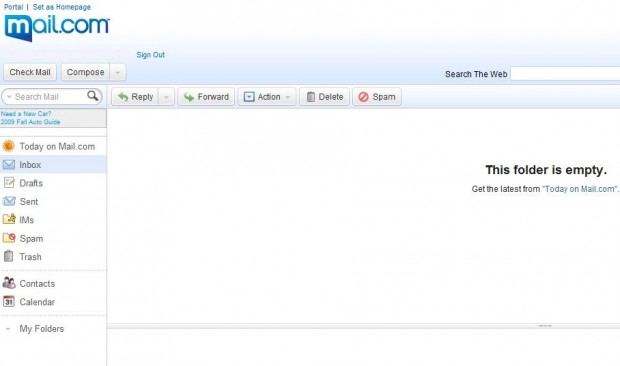
Task: Click the Forward button
Action: coord(206,97)
